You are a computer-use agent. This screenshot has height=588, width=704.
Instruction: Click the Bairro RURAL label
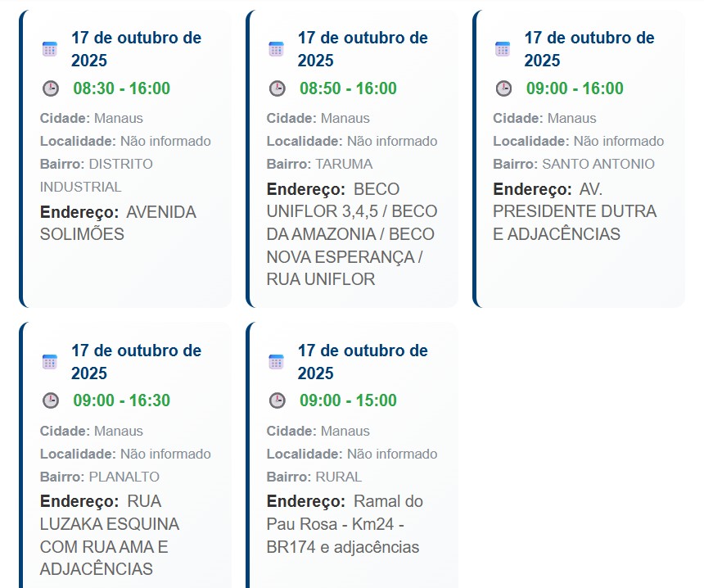(x=314, y=477)
